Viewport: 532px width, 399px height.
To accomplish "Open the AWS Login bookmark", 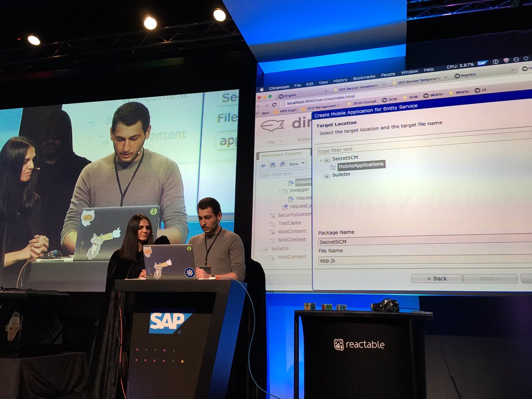I will tap(285, 110).
